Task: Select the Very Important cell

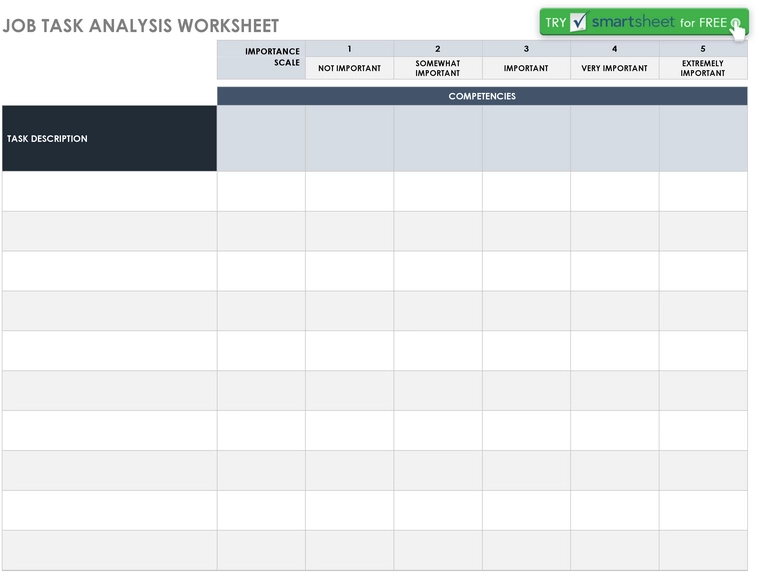Action: pyautogui.click(x=614, y=68)
